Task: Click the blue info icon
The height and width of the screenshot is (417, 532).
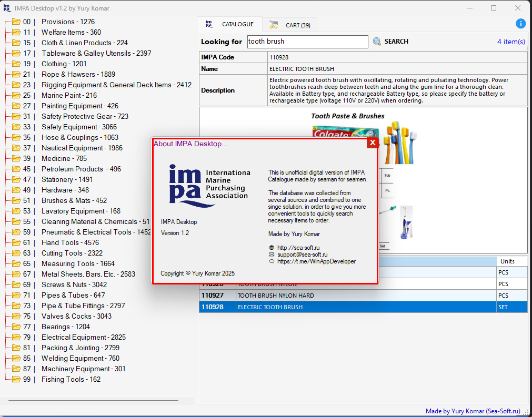Action: click(x=520, y=24)
